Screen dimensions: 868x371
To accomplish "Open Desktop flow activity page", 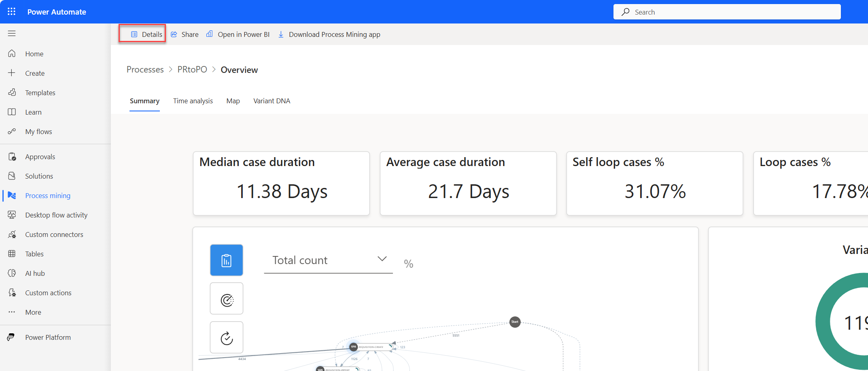I will [55, 215].
